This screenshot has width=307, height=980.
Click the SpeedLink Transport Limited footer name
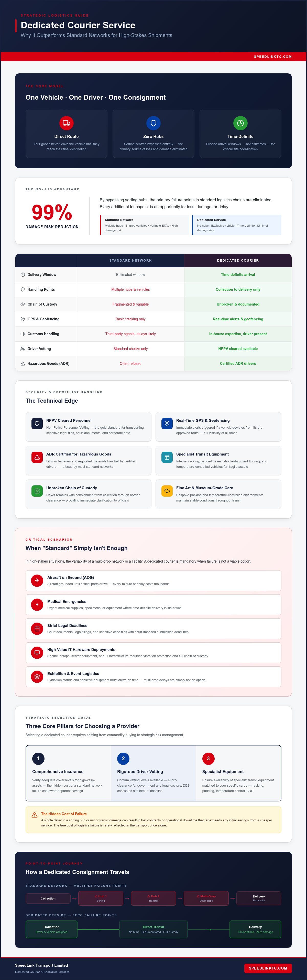coord(41,965)
